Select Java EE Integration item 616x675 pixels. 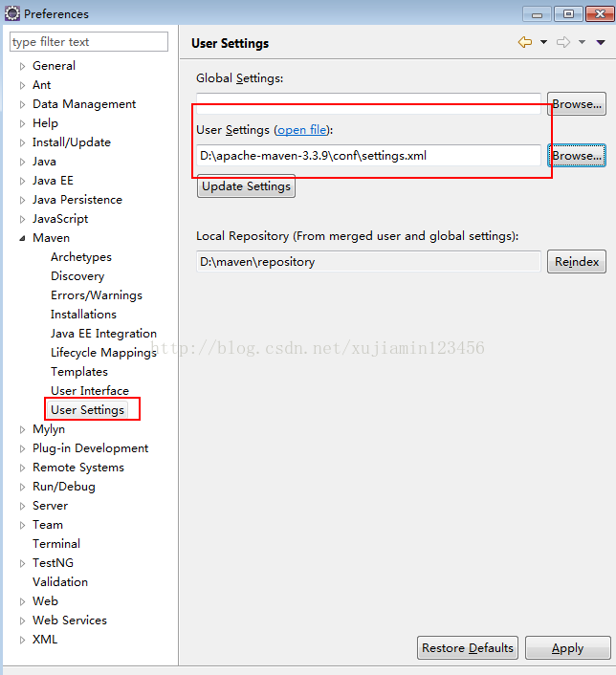(103, 333)
